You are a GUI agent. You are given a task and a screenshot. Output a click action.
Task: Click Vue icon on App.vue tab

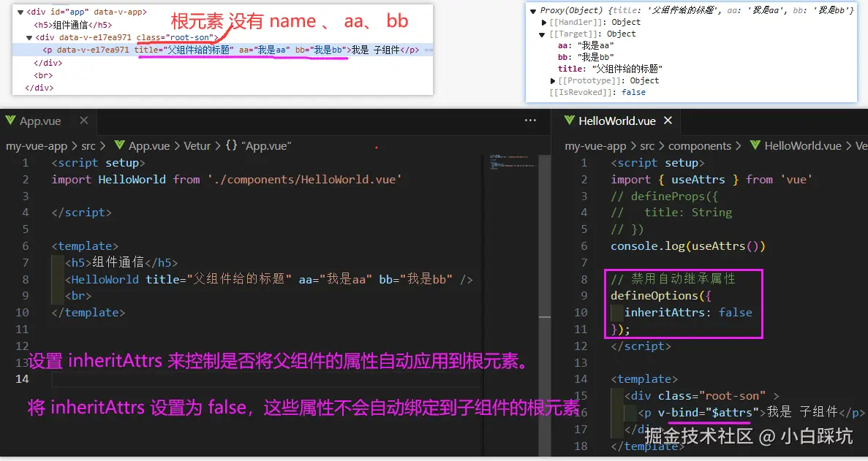(10, 121)
